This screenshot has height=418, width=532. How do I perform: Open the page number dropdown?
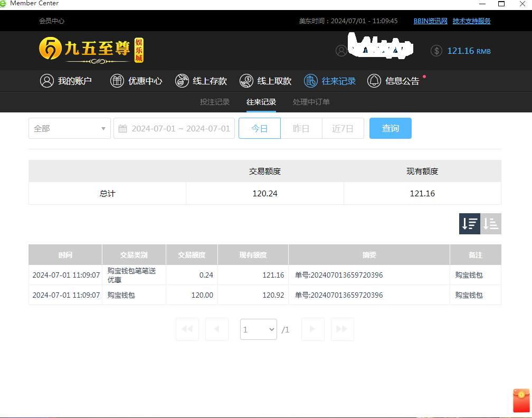coord(258,329)
